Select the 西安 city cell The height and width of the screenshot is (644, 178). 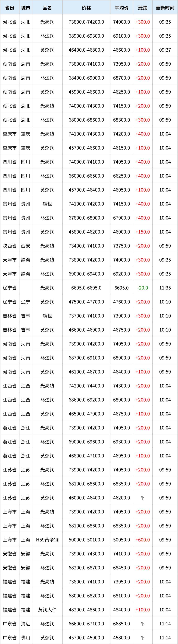(26, 246)
